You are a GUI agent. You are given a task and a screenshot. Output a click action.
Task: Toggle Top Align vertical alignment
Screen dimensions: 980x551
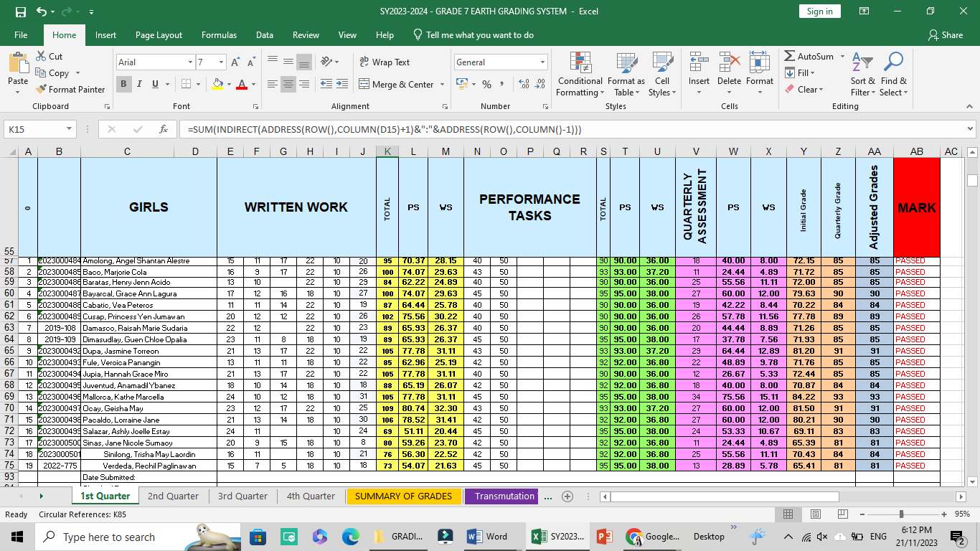pos(272,62)
